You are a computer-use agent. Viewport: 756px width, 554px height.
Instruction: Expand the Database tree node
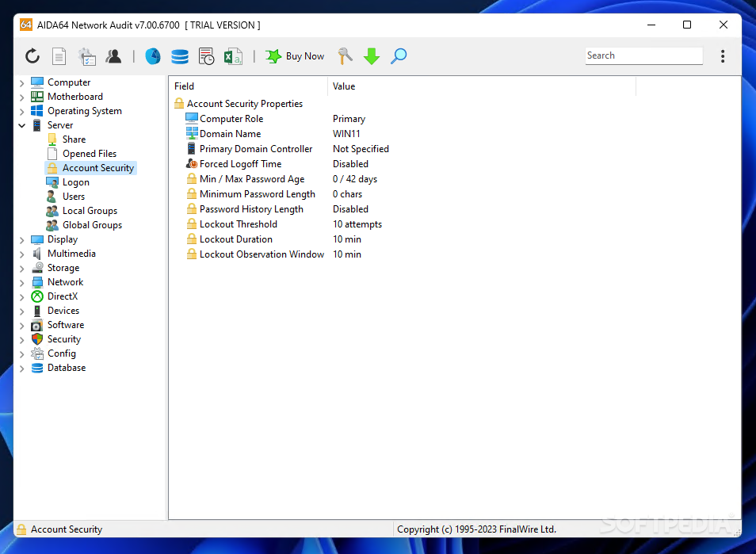coord(21,369)
